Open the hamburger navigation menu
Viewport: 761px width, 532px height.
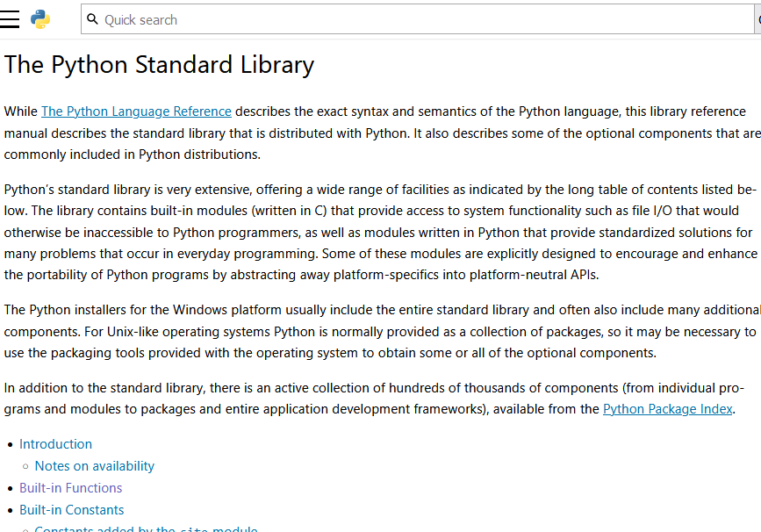(10, 19)
